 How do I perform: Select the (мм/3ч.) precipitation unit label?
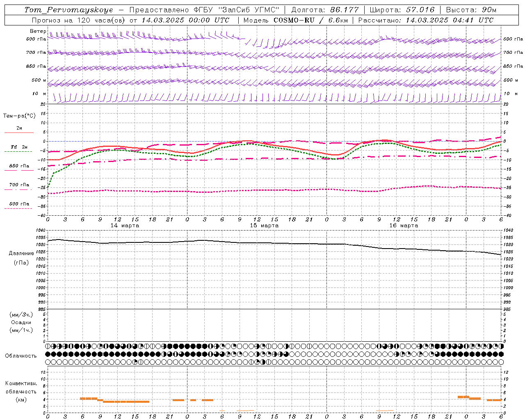pos(21,315)
